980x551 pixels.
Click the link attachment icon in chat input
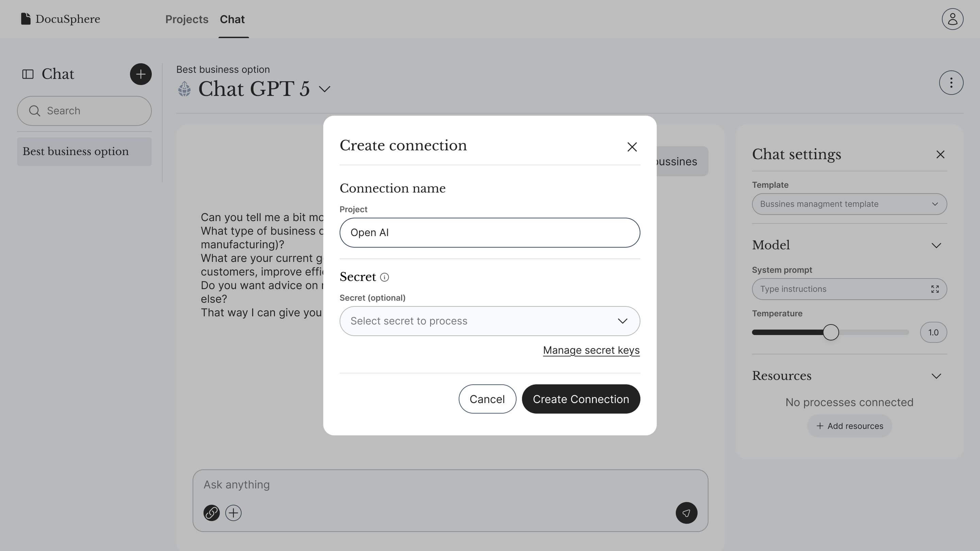point(212,513)
